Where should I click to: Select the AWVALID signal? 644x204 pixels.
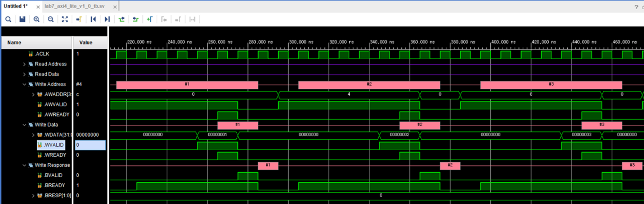(x=55, y=104)
